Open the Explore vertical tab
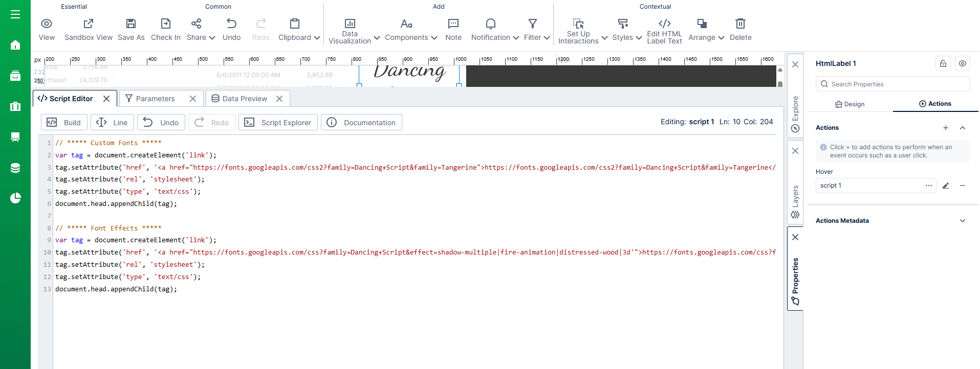 [795, 114]
